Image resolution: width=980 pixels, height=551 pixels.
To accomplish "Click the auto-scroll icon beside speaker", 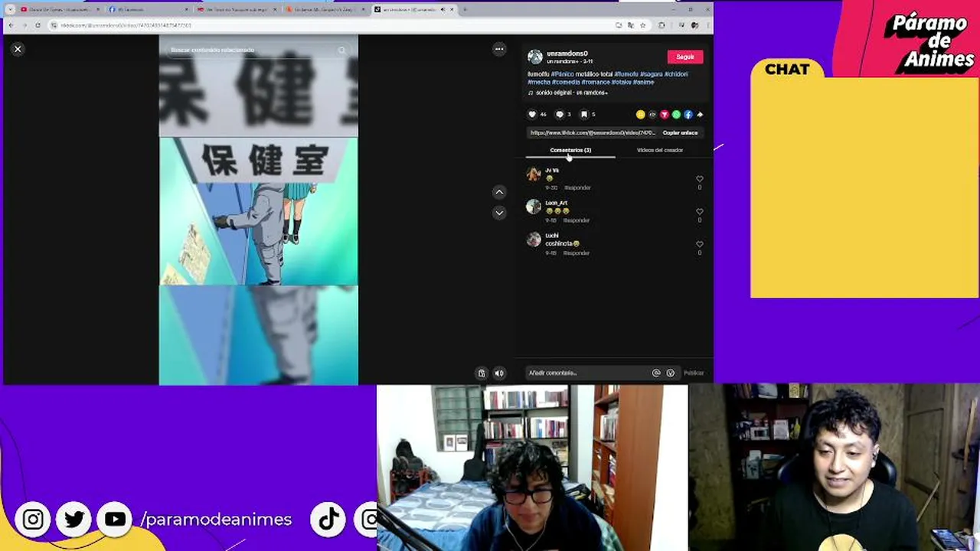I will (482, 373).
